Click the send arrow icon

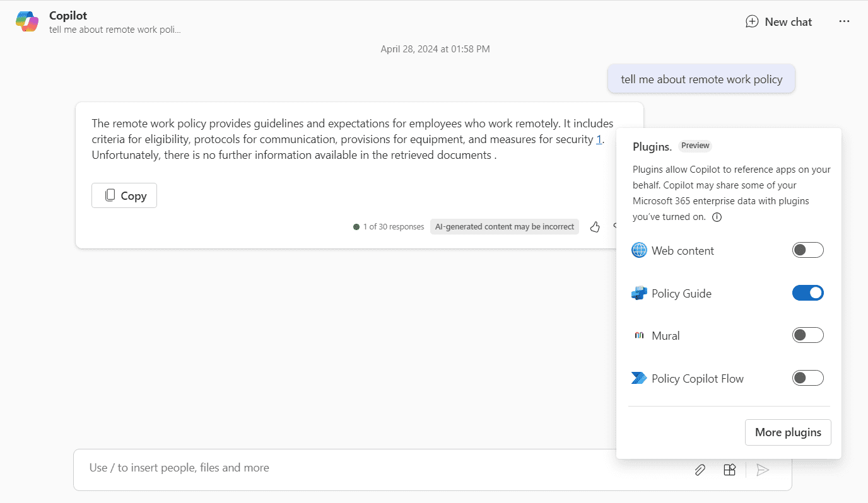pyautogui.click(x=763, y=470)
